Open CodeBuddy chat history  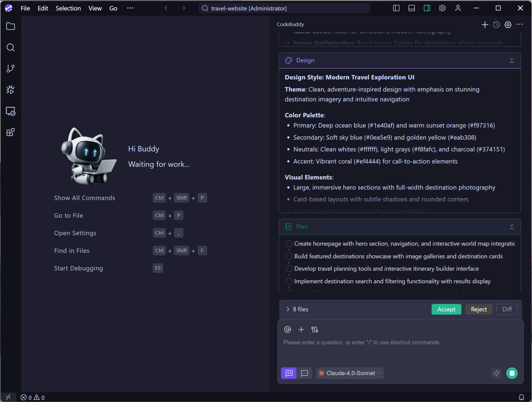point(496,25)
